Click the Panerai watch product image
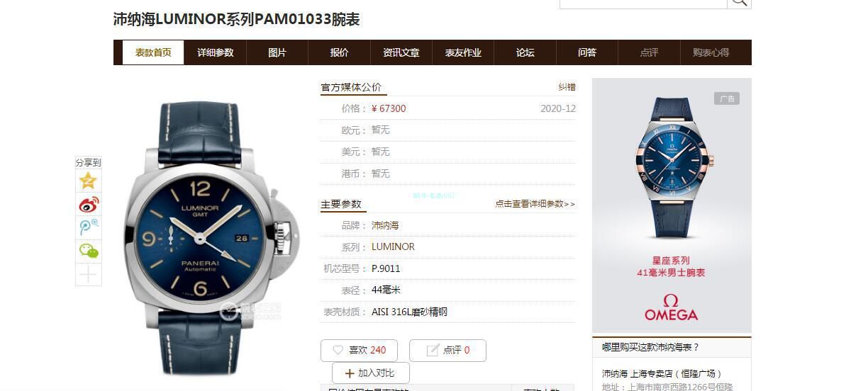This screenshot has width=868, height=391. 210,237
